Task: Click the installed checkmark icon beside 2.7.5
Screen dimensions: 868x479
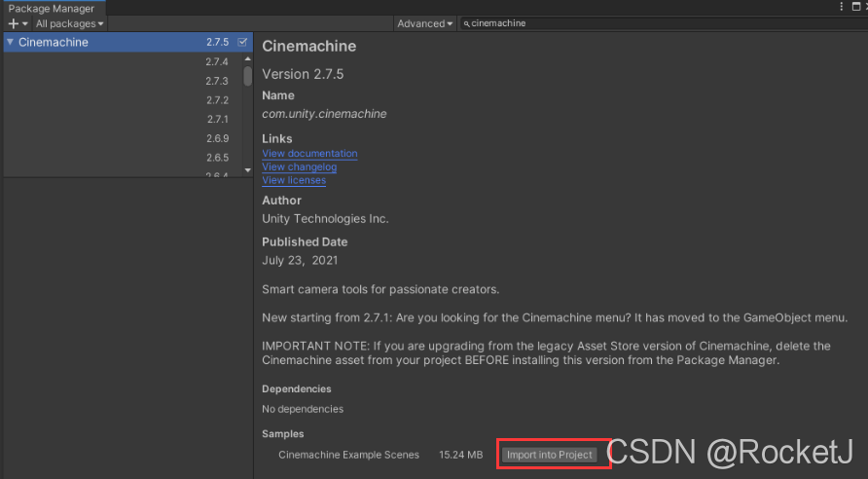Action: tap(242, 42)
